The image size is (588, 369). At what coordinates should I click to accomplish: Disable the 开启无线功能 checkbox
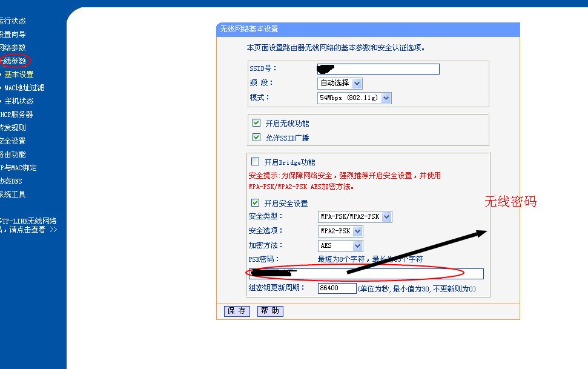click(256, 122)
